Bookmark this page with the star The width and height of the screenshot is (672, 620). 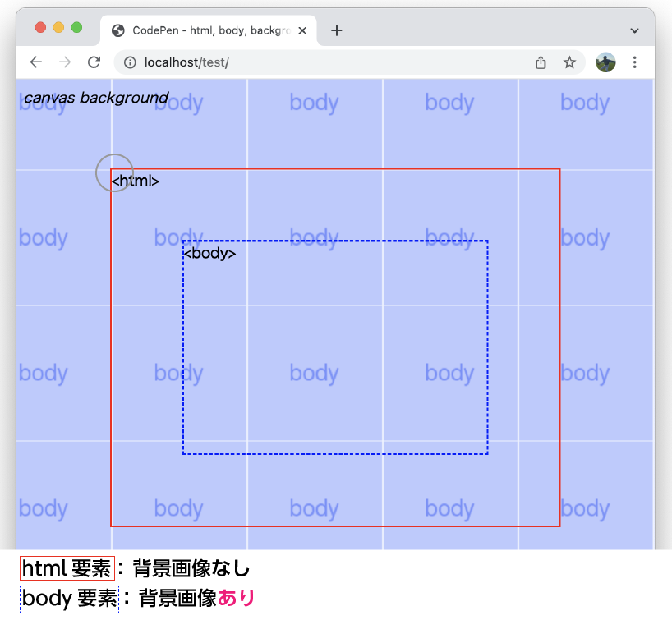point(570,62)
